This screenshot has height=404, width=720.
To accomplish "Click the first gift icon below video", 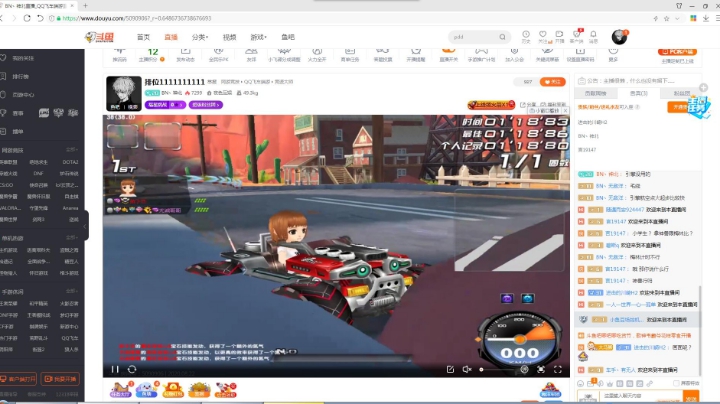I will 121,390.
